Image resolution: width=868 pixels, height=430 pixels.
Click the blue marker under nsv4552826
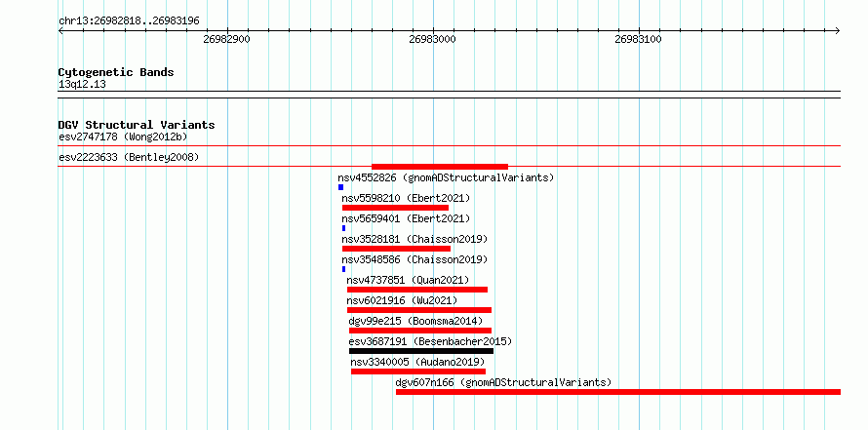pyautogui.click(x=341, y=187)
